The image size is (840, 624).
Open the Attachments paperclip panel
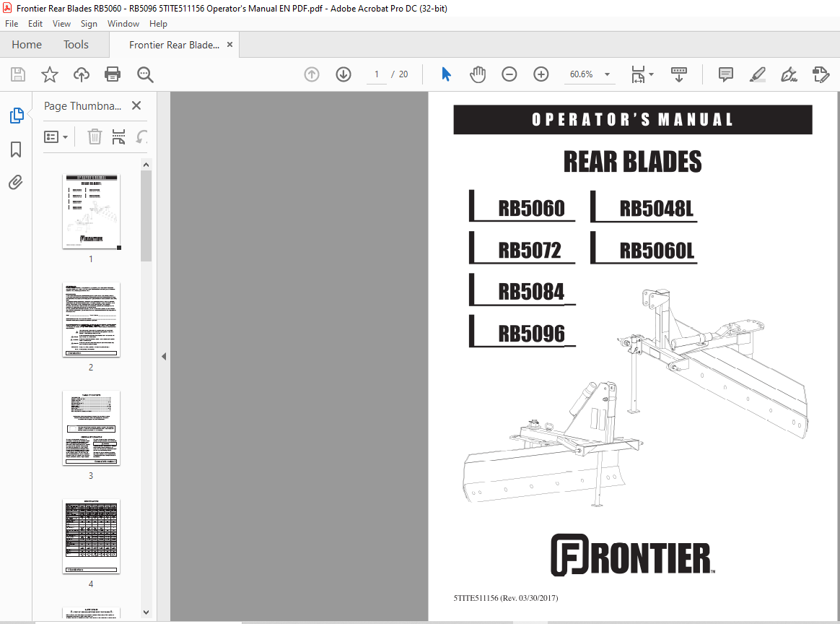16,182
